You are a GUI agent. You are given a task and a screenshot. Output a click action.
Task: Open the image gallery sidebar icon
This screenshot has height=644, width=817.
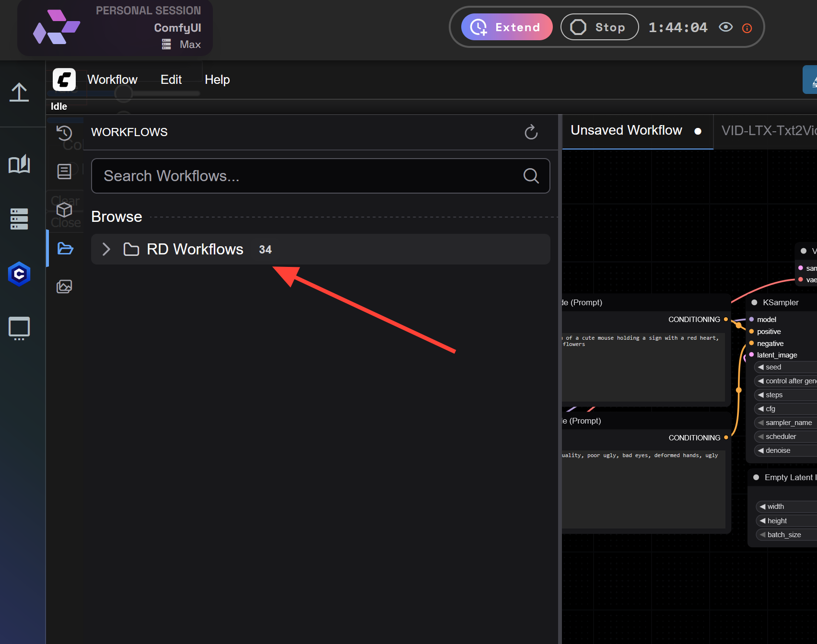[x=65, y=286]
